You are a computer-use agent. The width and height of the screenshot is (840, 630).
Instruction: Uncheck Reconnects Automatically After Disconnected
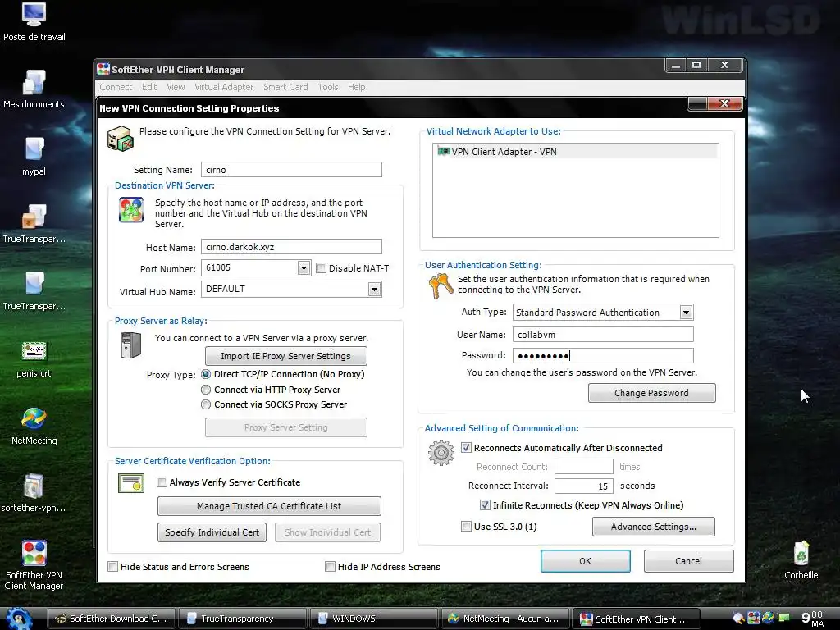point(466,447)
